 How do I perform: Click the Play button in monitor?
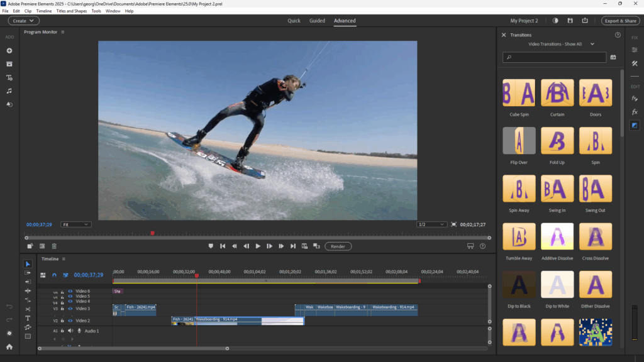click(x=258, y=246)
